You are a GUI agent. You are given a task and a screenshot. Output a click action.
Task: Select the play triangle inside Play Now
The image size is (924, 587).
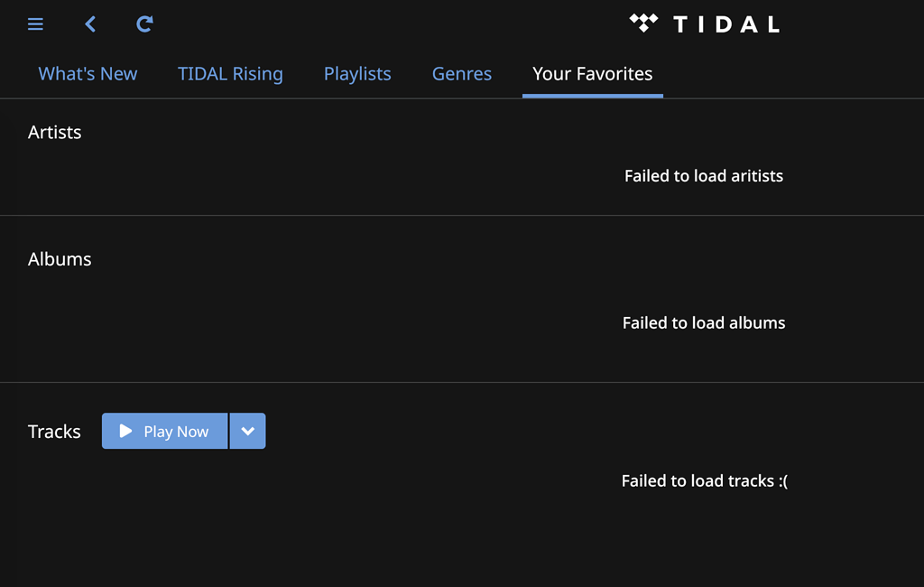tap(125, 431)
